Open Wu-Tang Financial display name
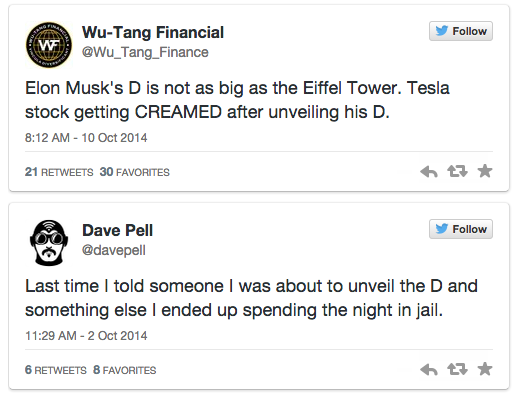Image resolution: width=518 pixels, height=394 pixels. [153, 33]
